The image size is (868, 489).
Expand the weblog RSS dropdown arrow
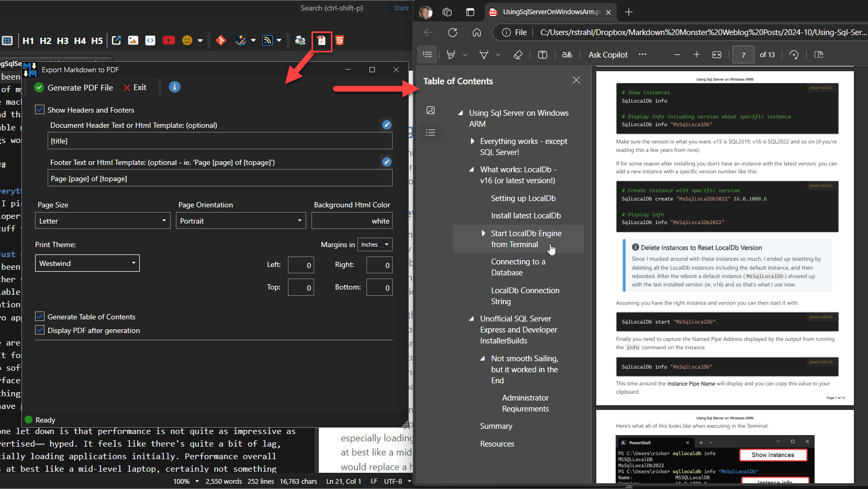(x=279, y=40)
